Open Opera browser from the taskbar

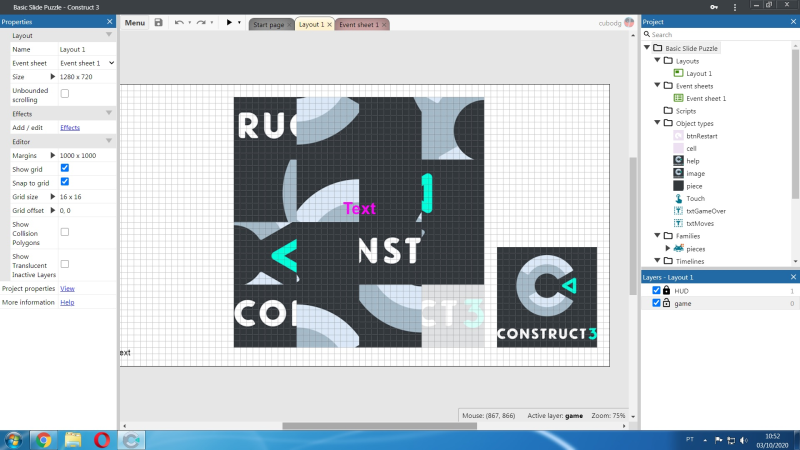point(102,440)
